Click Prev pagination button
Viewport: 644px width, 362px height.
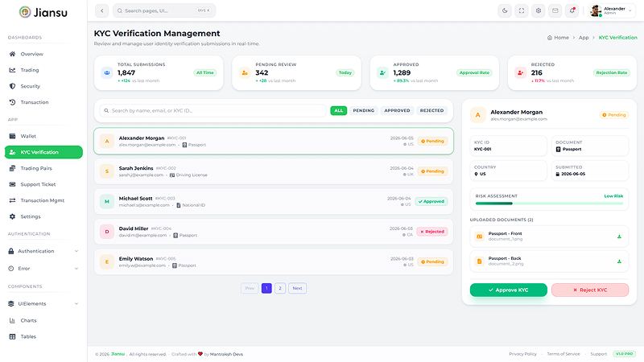[250, 288]
